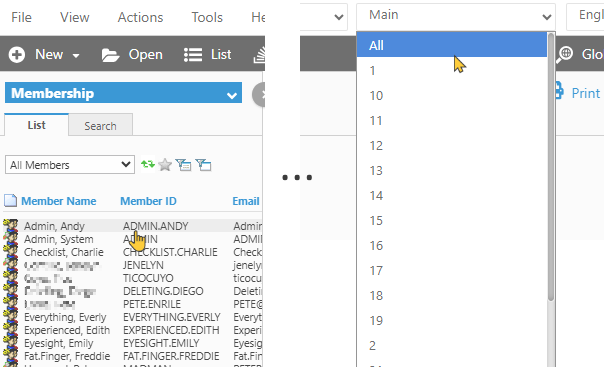
Task: Choose option 15 in the dropdown list
Action: (451, 221)
